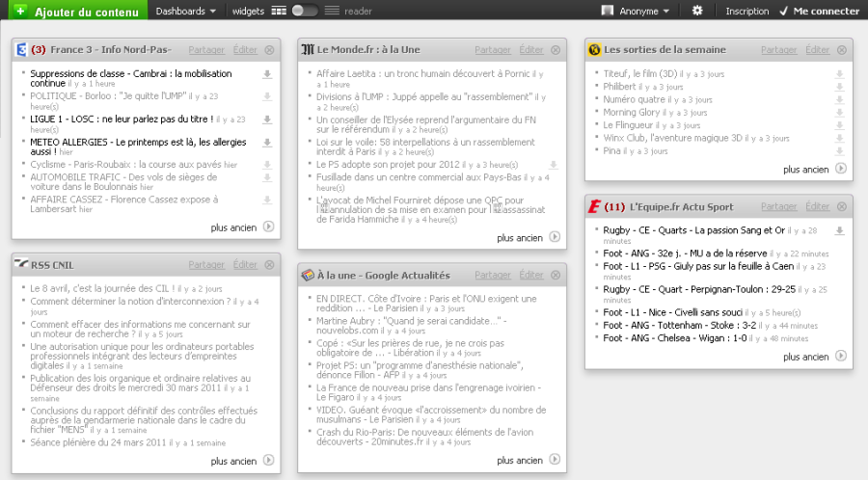
Task: Click download arrow beside Numéro quatre
Action: click(x=840, y=100)
